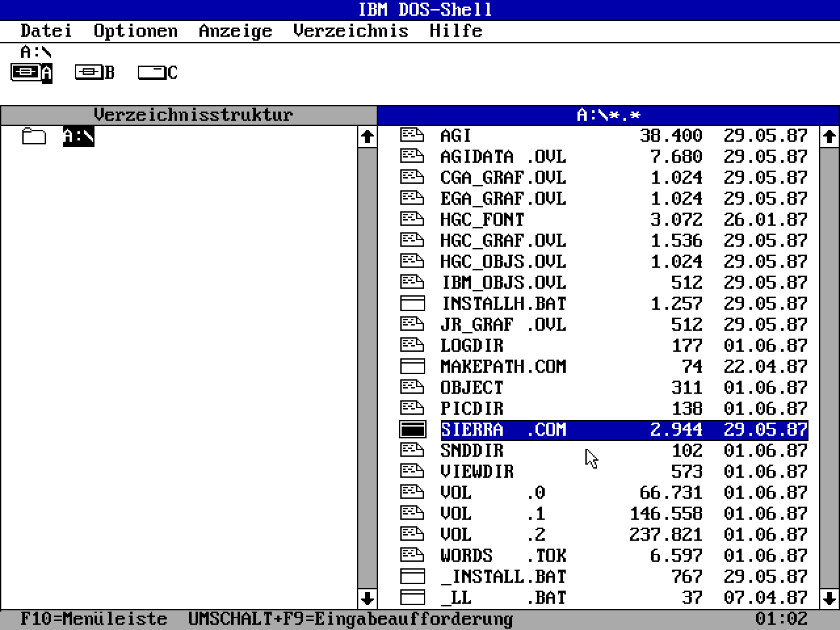Select file name HGC_GRAF.OVL

click(503, 240)
